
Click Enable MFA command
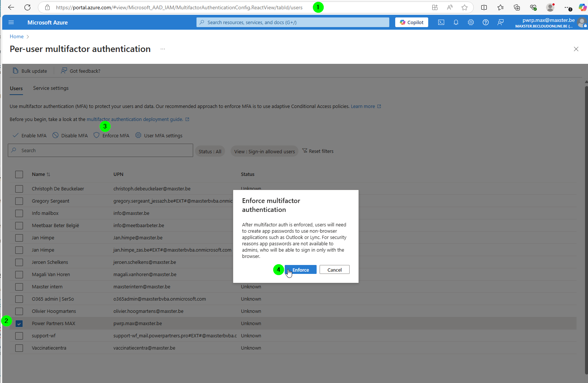[30, 135]
